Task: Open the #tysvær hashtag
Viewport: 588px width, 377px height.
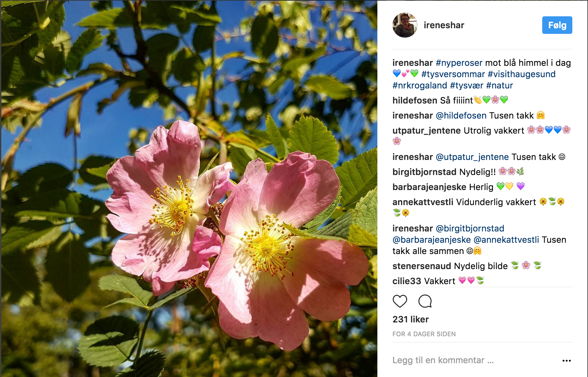Action: [466, 86]
